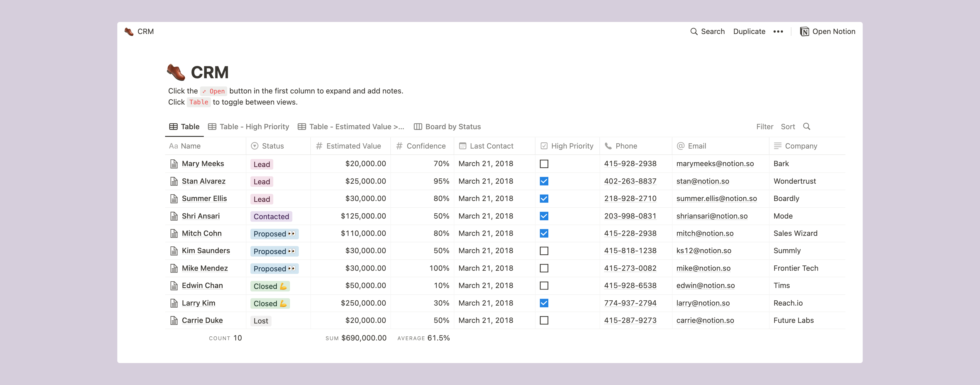Image resolution: width=980 pixels, height=385 pixels.
Task: Click the AVERAGE 61.5% summary
Action: pos(423,338)
